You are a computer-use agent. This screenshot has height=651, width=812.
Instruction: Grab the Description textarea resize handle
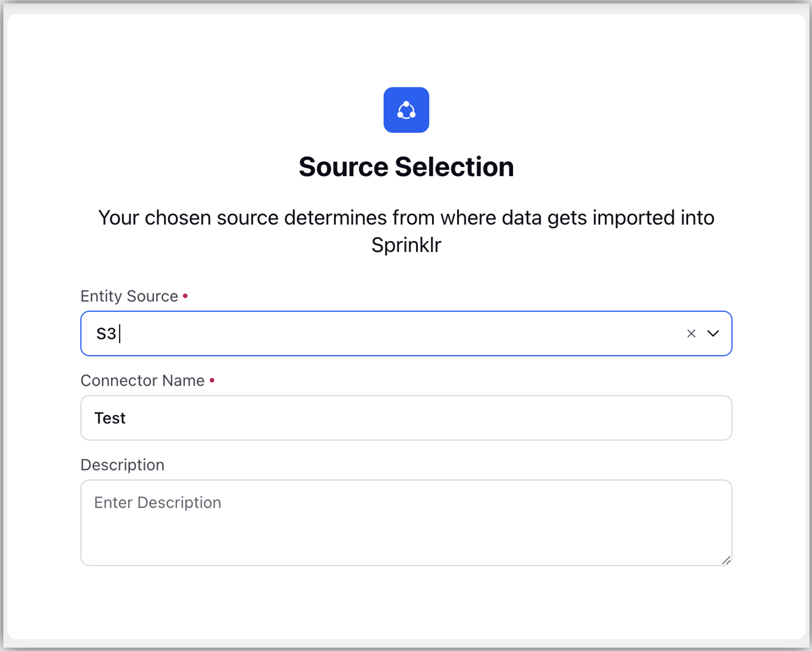726,560
